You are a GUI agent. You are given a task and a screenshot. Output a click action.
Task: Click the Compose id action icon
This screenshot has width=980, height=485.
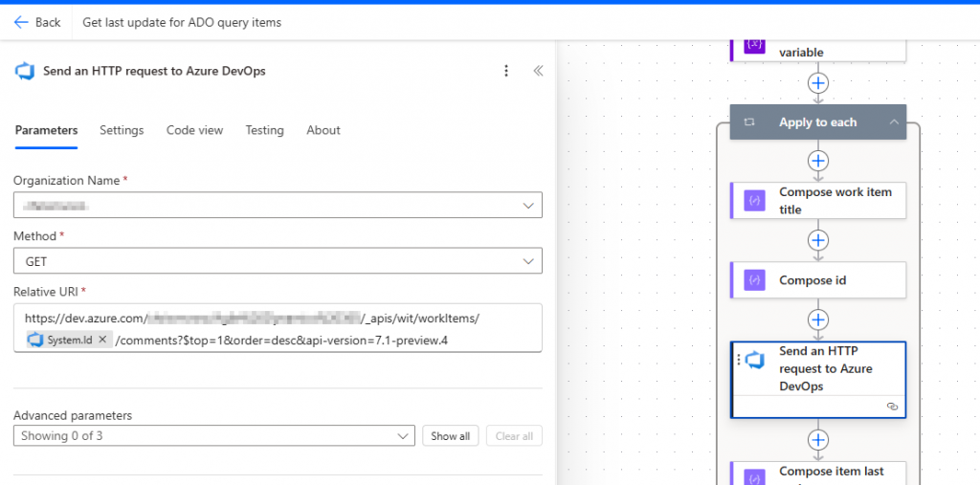[755, 280]
